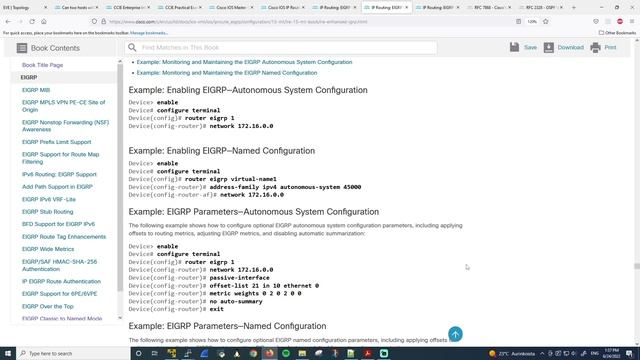The height and width of the screenshot is (360, 640).
Task: Open Add Path Support in EIGRP link
Action: coord(57,187)
